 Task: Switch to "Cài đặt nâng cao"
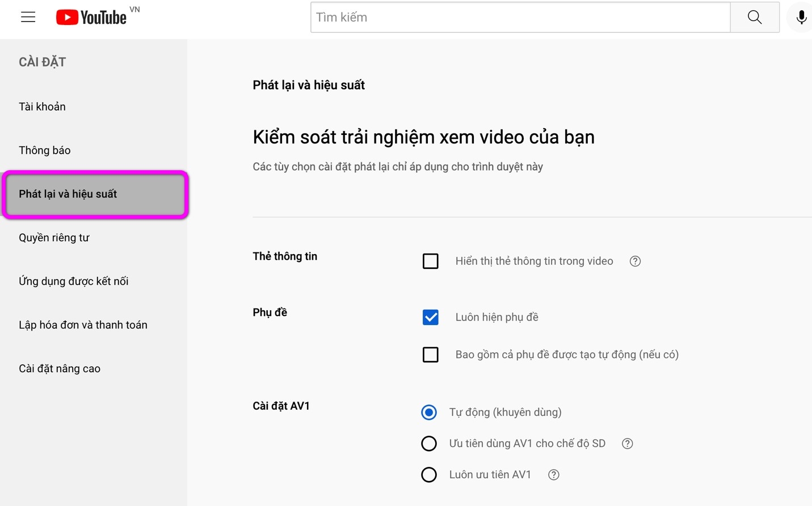pos(59,368)
